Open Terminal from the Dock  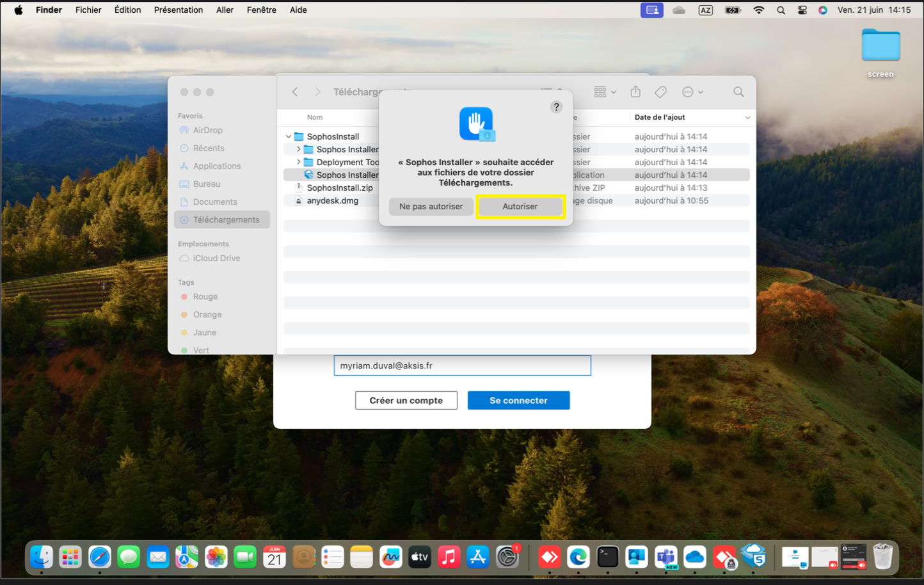tap(607, 557)
